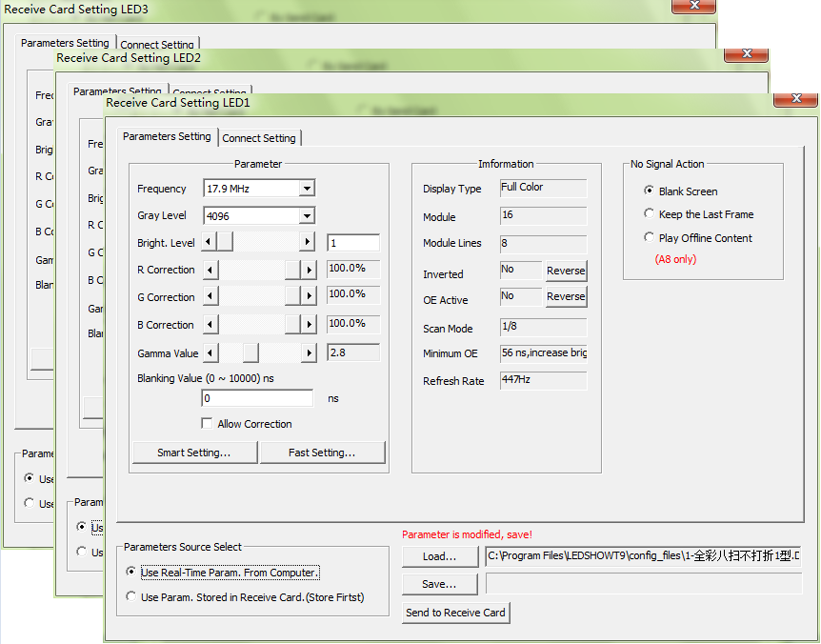Select first parameter source radio in LED3 window
This screenshot has width=821, height=644.
[x=30, y=478]
